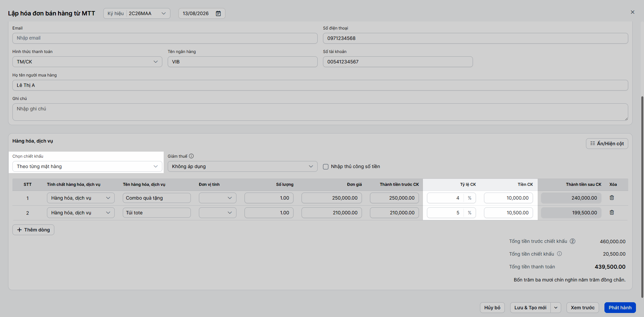
Task: Open Chọn chiết khấu dropdown
Action: pyautogui.click(x=87, y=166)
